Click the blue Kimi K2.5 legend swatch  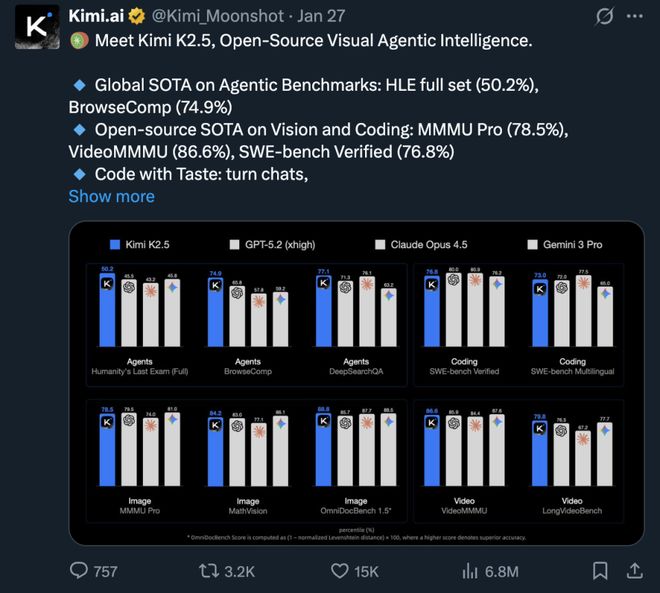115,244
